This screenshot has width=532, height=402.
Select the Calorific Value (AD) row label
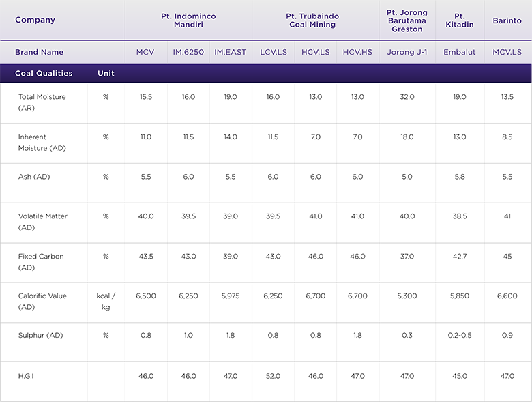point(42,301)
